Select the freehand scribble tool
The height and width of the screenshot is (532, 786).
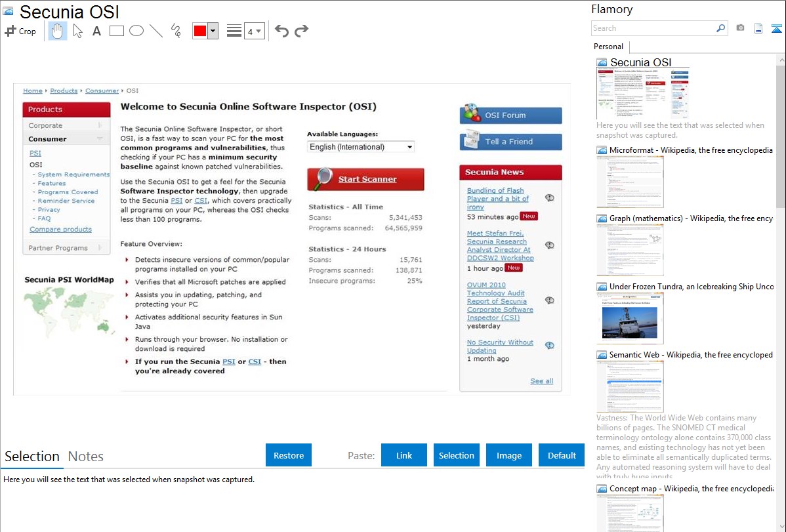point(176,31)
